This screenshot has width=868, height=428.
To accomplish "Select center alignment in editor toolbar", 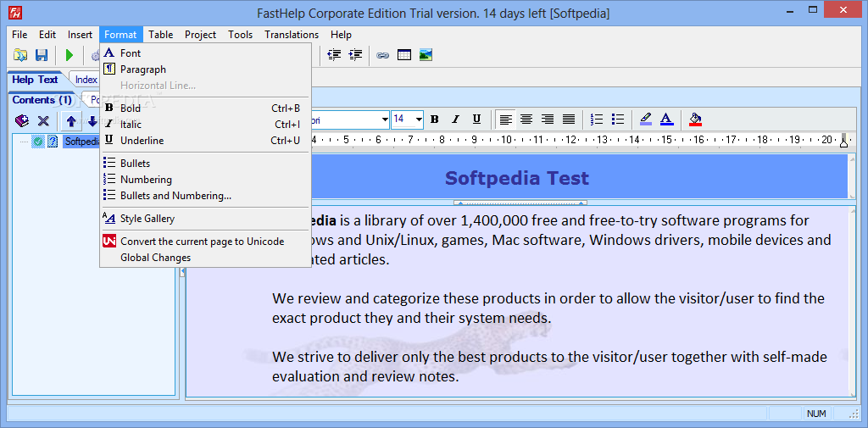I will coord(526,119).
